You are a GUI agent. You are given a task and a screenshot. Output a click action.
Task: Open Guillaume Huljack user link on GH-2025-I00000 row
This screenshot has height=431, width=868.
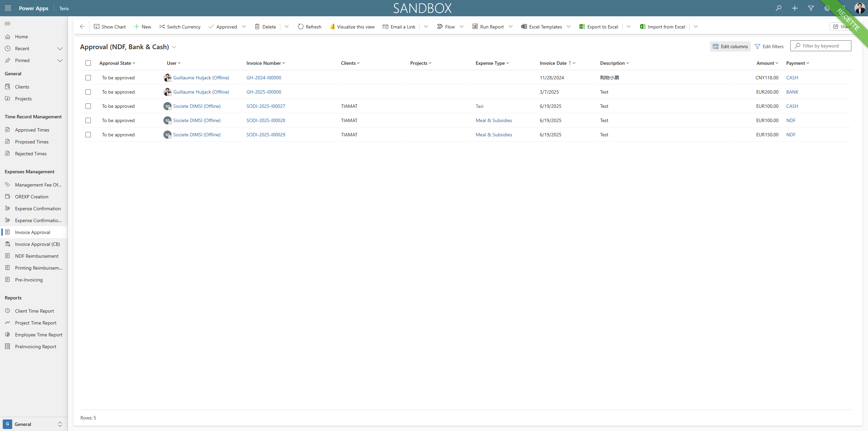tap(201, 92)
